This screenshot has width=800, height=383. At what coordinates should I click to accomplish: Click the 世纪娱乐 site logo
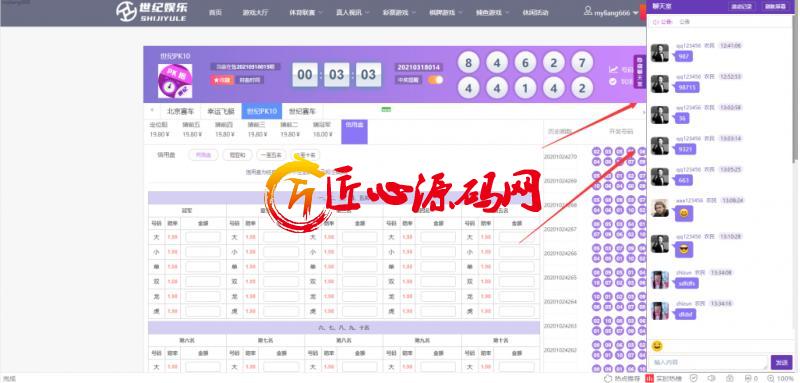[152, 11]
